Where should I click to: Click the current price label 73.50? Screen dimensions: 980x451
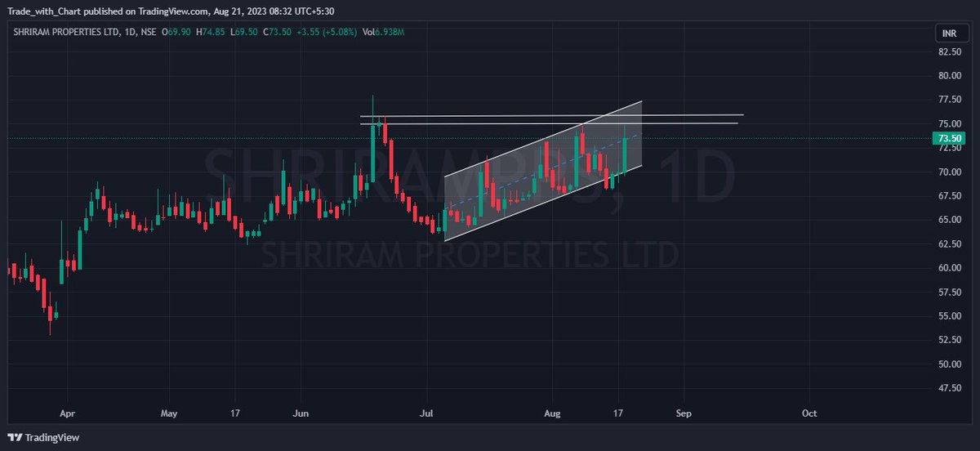coord(947,139)
